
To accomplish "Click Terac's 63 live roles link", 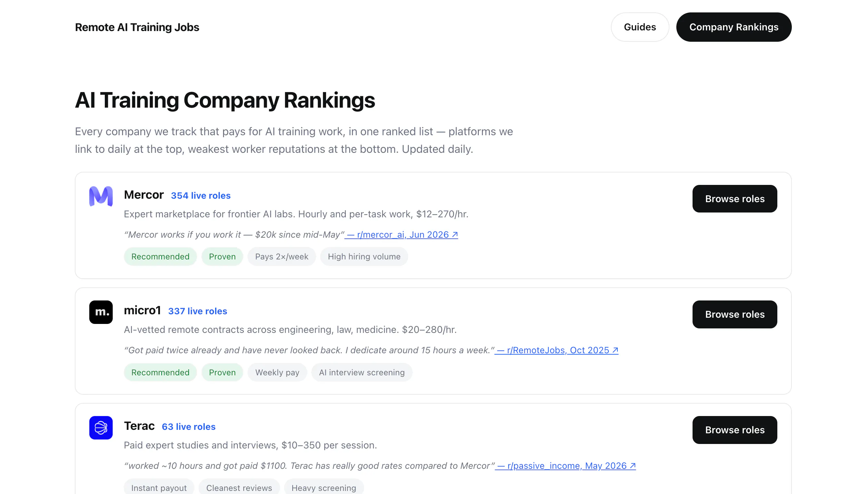I will 189,427.
